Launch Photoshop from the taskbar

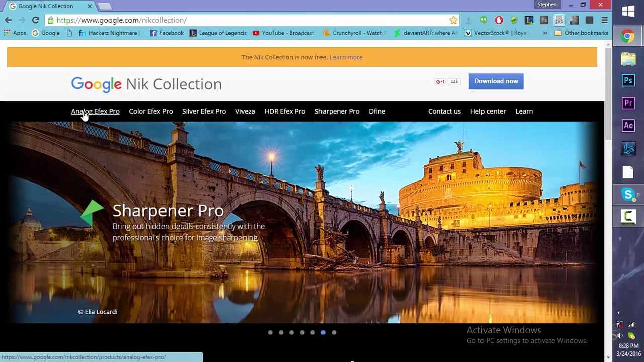coord(628,80)
